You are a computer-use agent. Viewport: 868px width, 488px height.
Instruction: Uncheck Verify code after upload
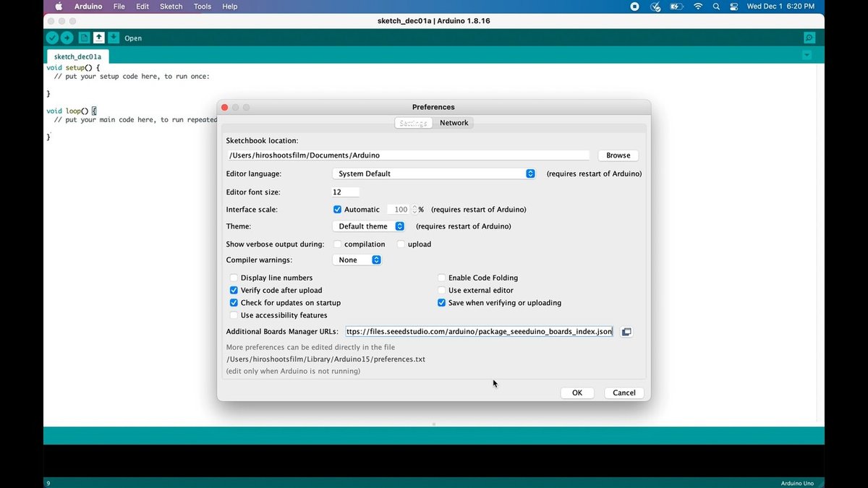tap(234, 290)
